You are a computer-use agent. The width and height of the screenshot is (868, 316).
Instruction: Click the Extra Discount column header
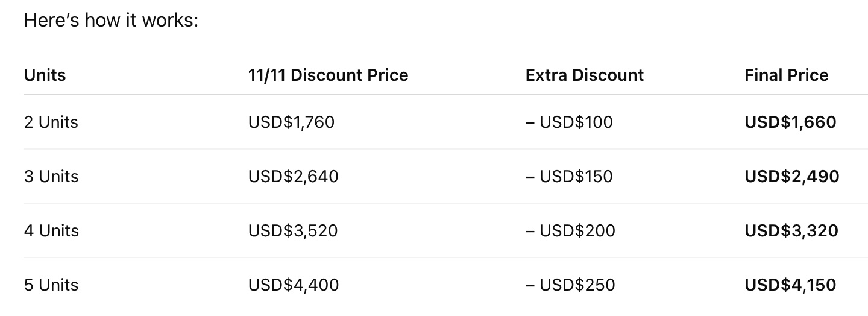pos(584,75)
